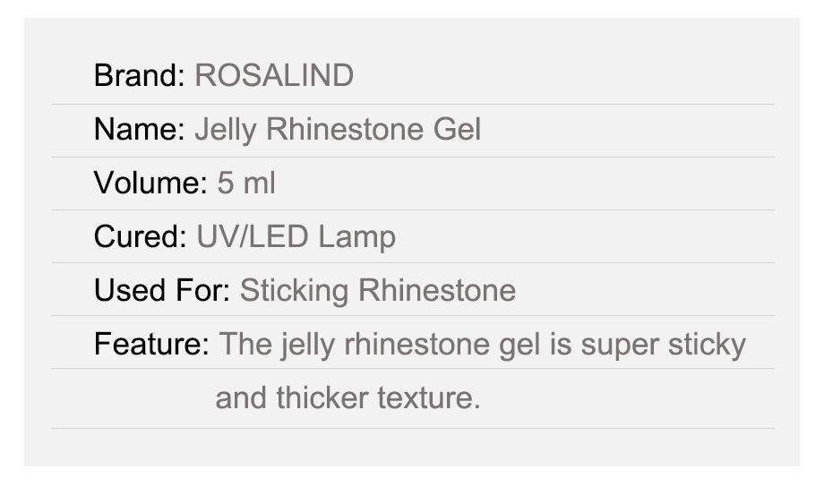Click the "Used For:" label

[x=162, y=291]
